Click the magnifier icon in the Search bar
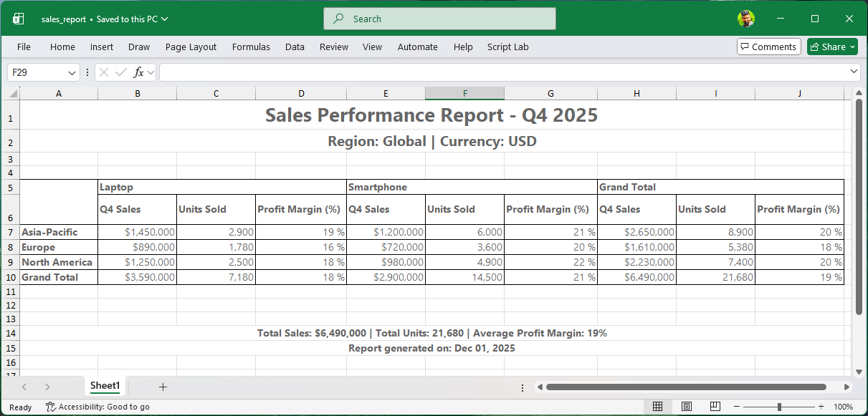Viewport: 868px width, 416px height. click(x=337, y=18)
